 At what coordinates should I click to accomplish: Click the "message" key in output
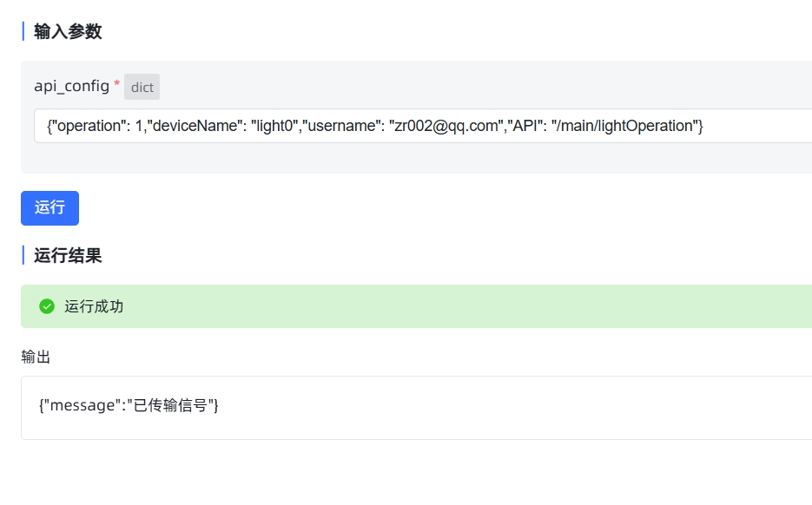pyautogui.click(x=82, y=405)
